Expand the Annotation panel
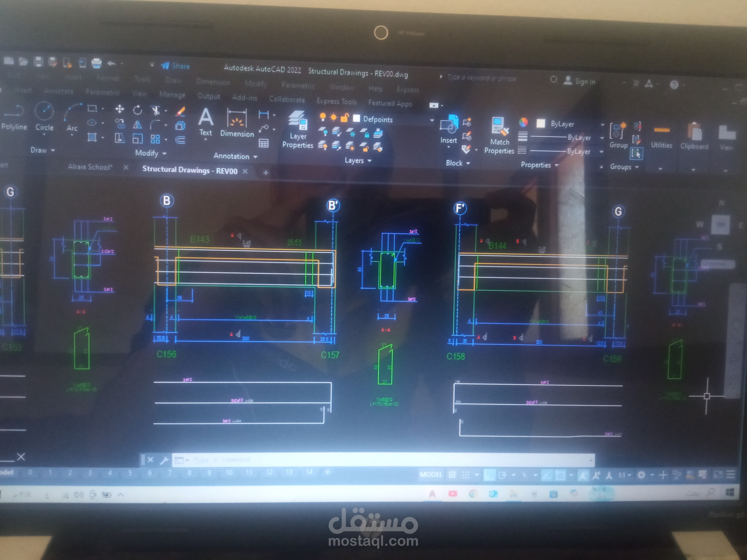 pyautogui.click(x=236, y=156)
